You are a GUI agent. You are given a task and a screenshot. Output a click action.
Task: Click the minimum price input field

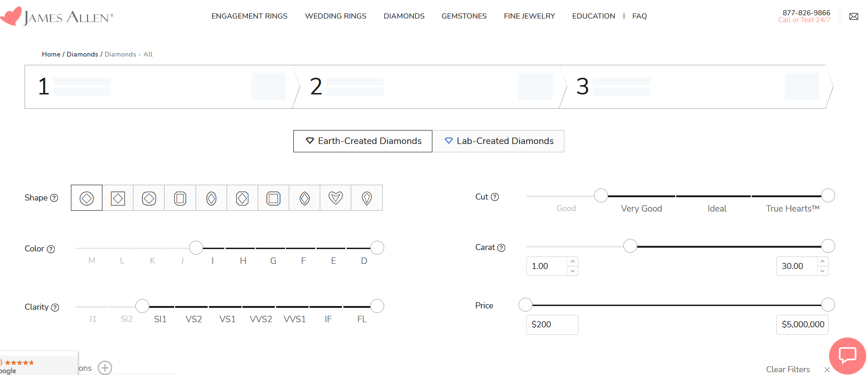tap(552, 325)
